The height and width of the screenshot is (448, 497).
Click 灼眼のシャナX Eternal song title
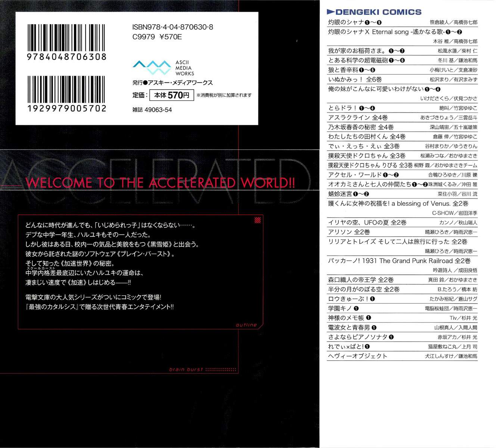(395, 32)
